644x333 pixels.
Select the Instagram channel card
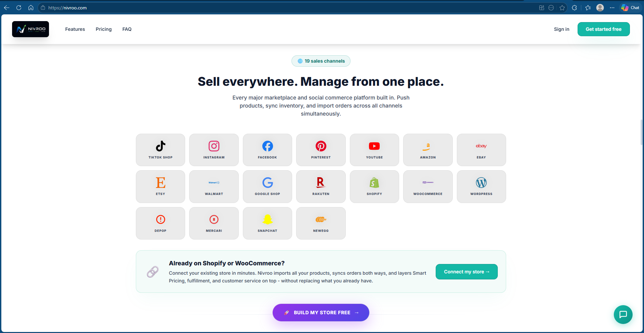coord(214,150)
